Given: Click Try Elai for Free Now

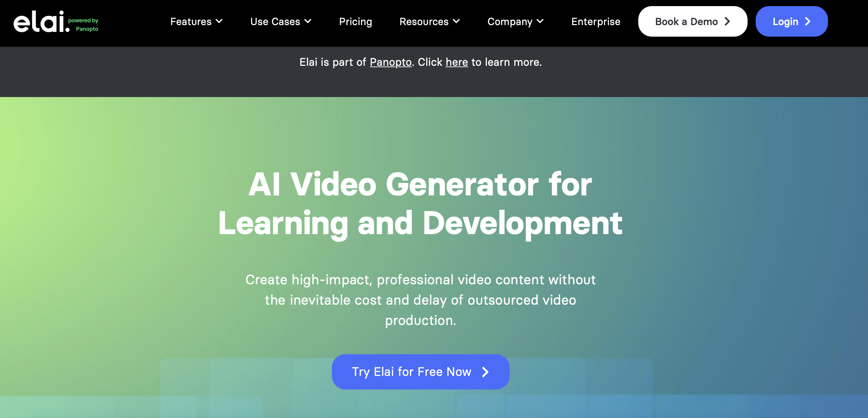Looking at the screenshot, I should tap(420, 372).
